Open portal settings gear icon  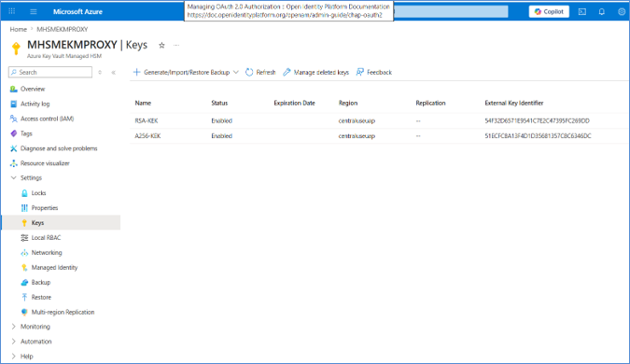coord(622,11)
